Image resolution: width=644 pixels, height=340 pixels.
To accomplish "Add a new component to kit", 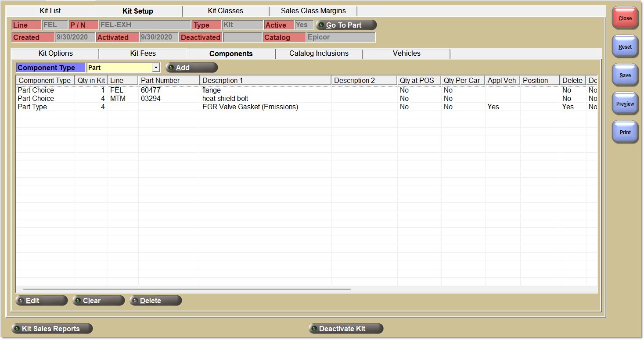I will tap(191, 68).
